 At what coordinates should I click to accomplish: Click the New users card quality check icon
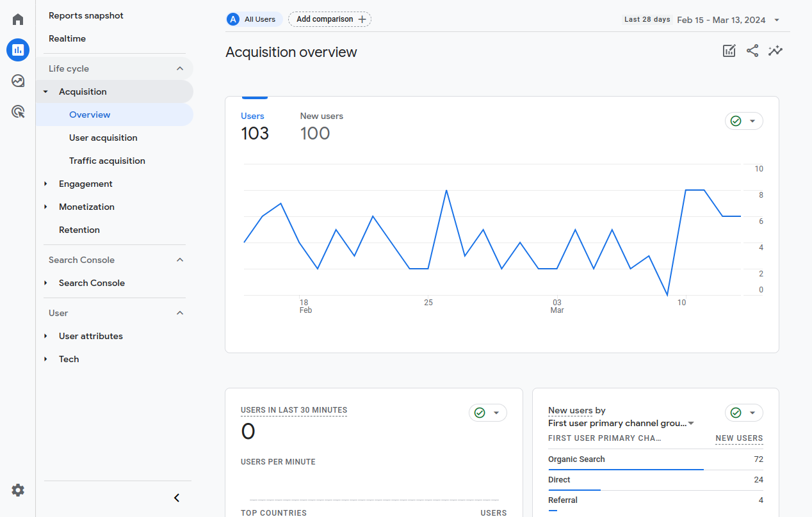(736, 413)
